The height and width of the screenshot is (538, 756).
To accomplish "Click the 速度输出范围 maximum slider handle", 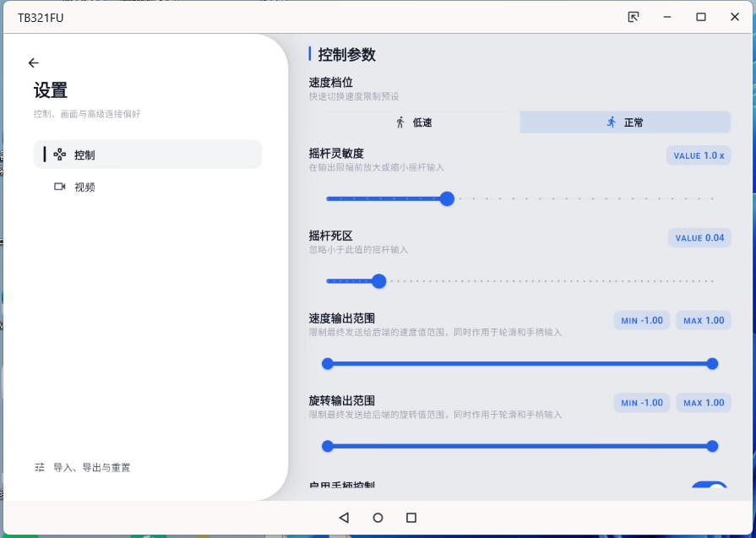I will [712, 363].
